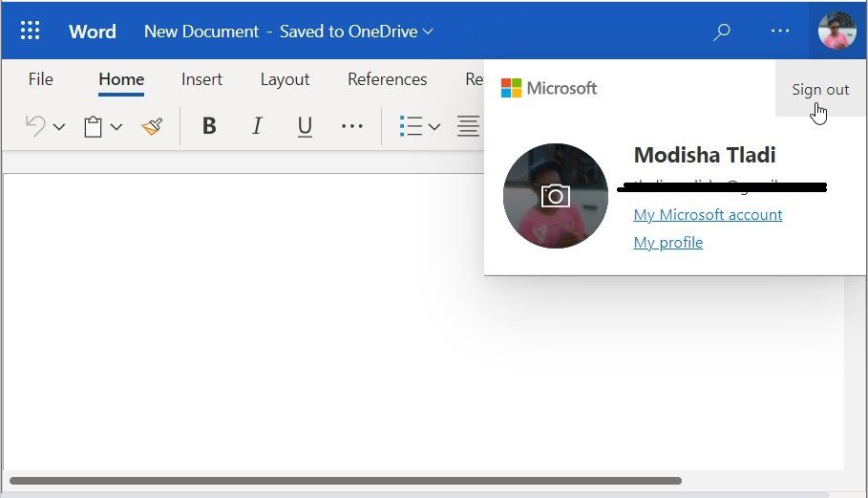The width and height of the screenshot is (868, 498).
Task: Toggle Italic formatting
Action: click(257, 126)
